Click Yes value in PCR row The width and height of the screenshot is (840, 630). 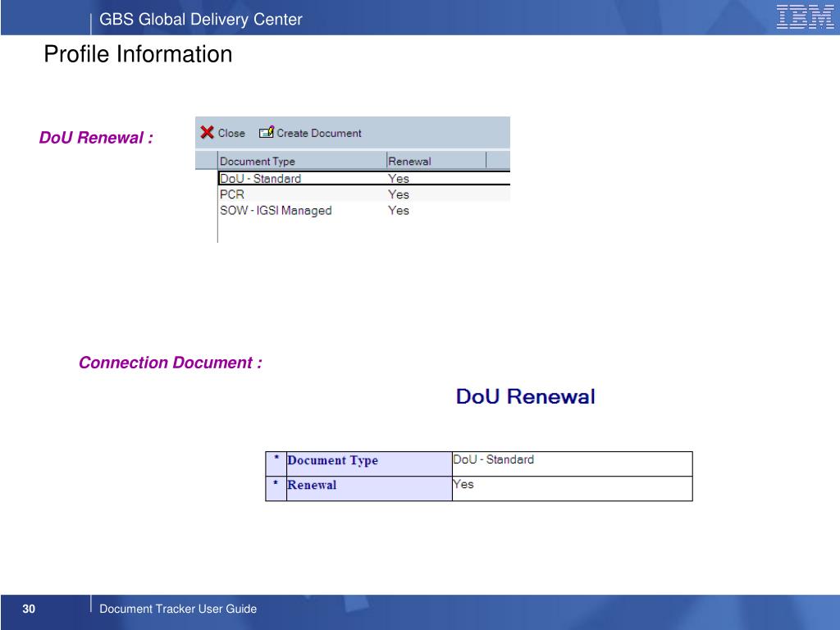pos(399,194)
